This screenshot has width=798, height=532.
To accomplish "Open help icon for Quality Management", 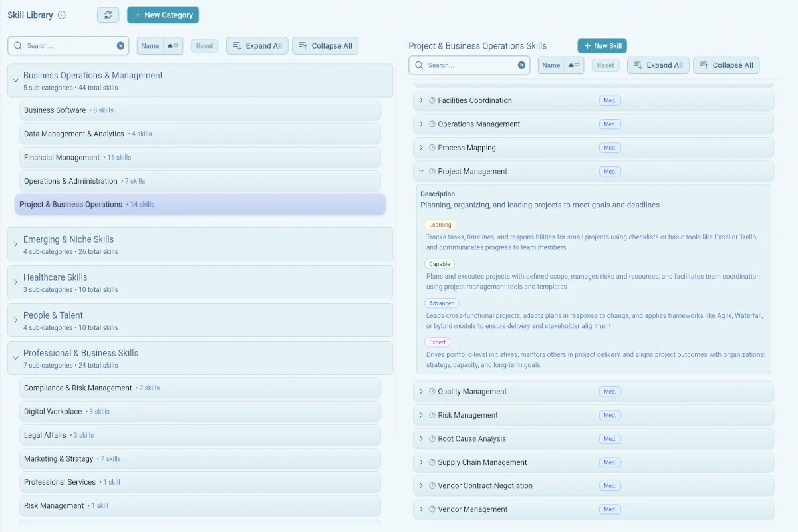I will [x=432, y=392].
